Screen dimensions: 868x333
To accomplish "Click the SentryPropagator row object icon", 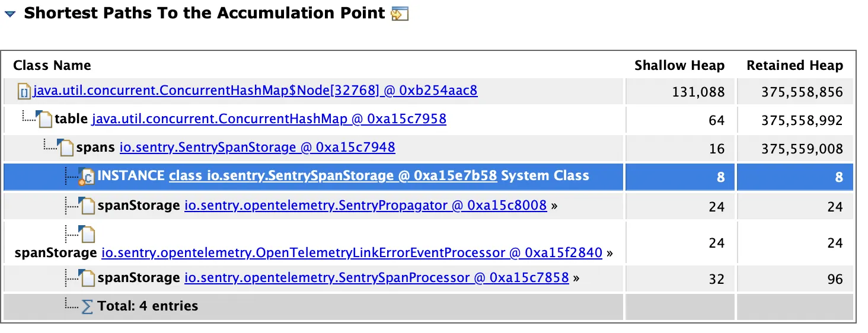I will pos(88,206).
